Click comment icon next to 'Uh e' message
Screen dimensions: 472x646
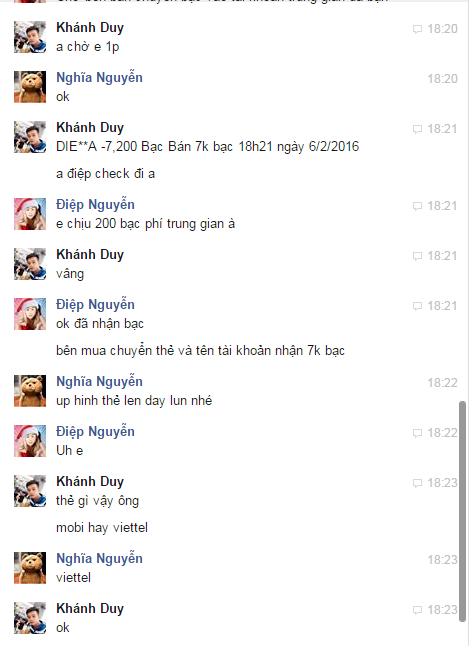pos(417,433)
